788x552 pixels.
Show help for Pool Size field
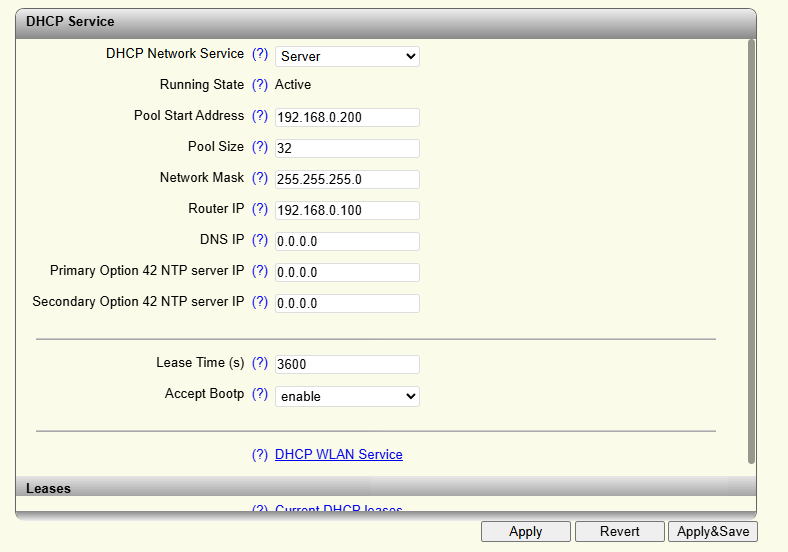[x=260, y=147]
